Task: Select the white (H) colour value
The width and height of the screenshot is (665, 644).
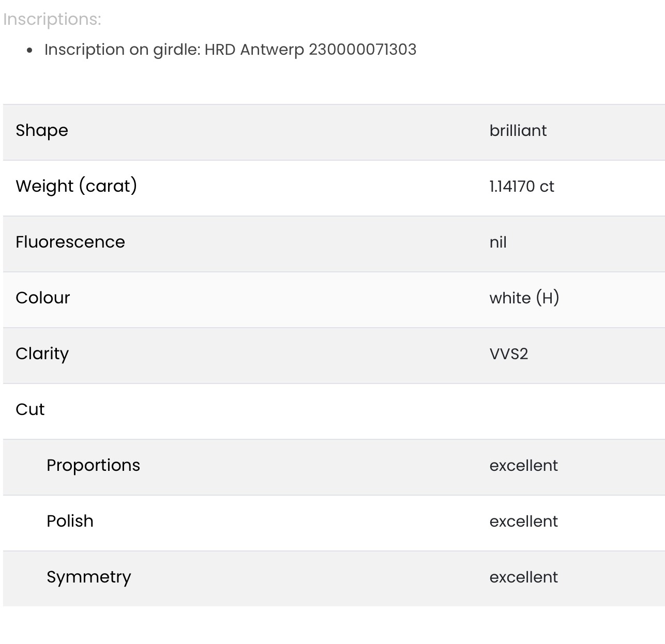Action: (524, 298)
